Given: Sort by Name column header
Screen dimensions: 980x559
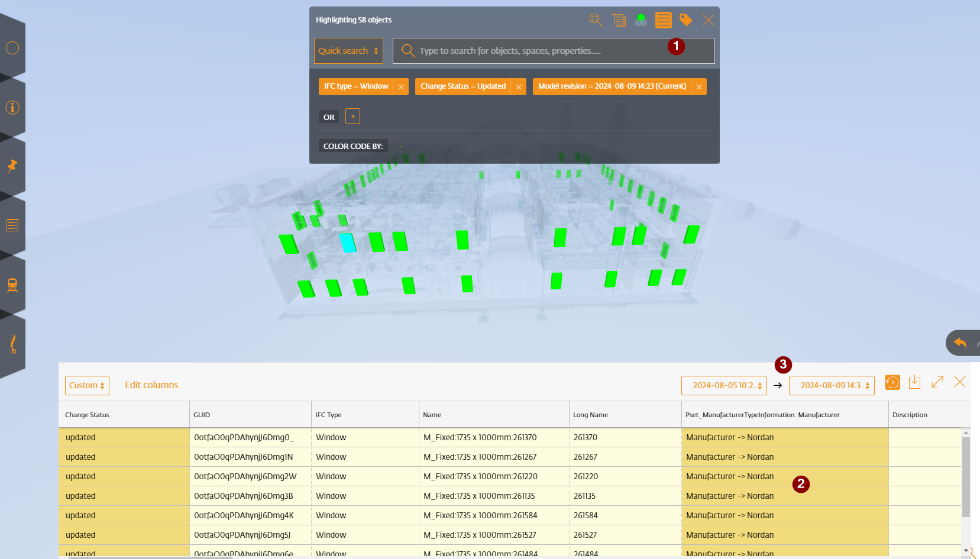Looking at the screenshot, I should point(494,415).
